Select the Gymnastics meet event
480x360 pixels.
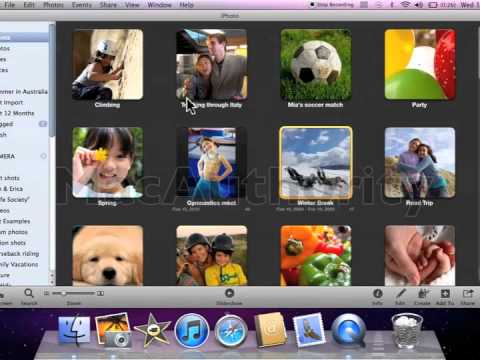coord(212,162)
